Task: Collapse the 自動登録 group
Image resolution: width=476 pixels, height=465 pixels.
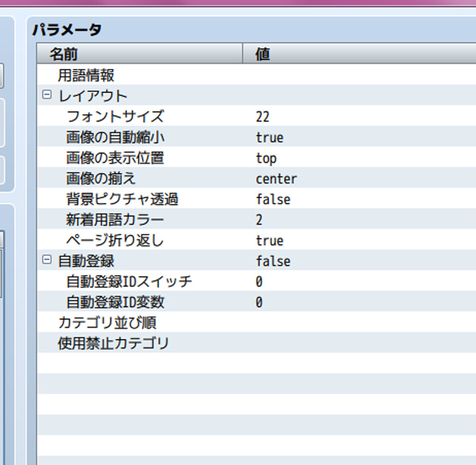Action: pos(47,260)
